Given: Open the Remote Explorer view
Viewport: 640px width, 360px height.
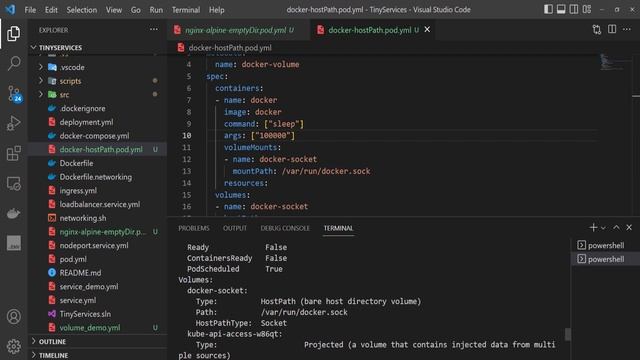Looking at the screenshot, I should point(13,183).
